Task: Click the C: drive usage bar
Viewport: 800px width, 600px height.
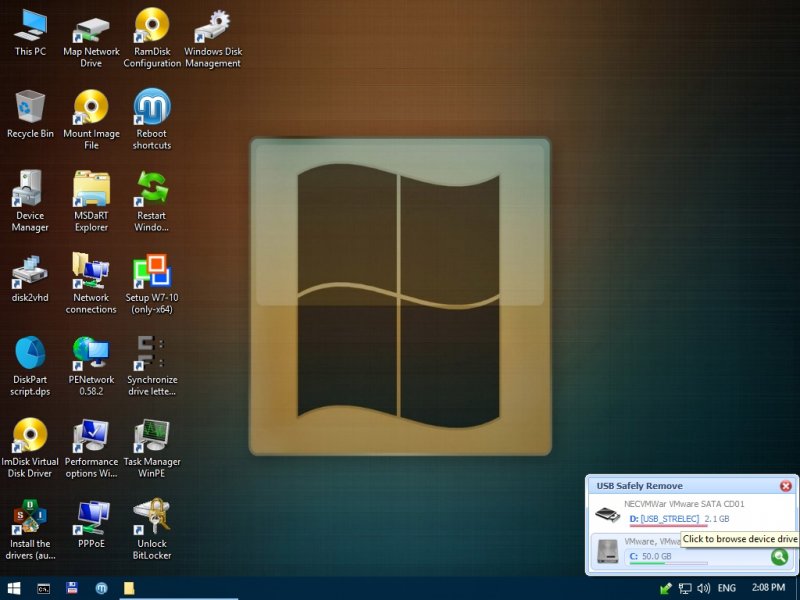Action: [669, 563]
